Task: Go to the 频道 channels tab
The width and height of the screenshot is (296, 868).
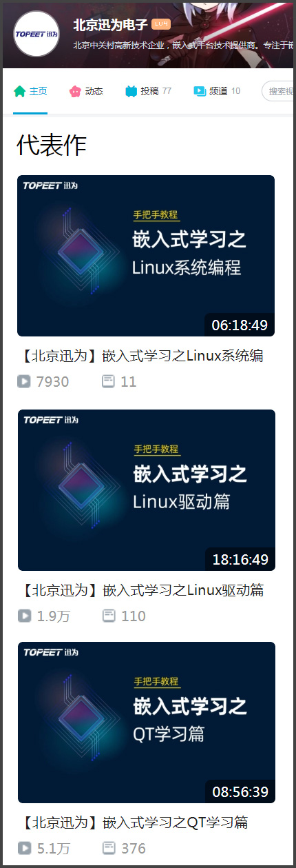Action: tap(217, 91)
